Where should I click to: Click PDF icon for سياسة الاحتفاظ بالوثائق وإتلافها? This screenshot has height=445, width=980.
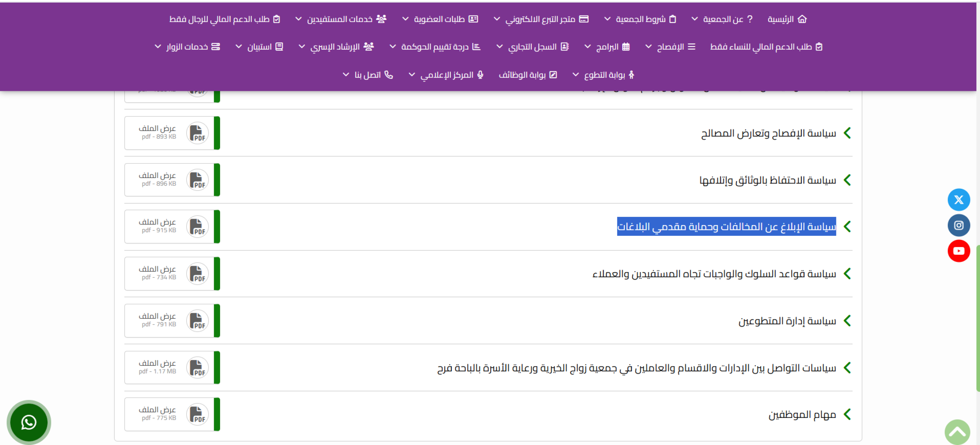pos(197,180)
